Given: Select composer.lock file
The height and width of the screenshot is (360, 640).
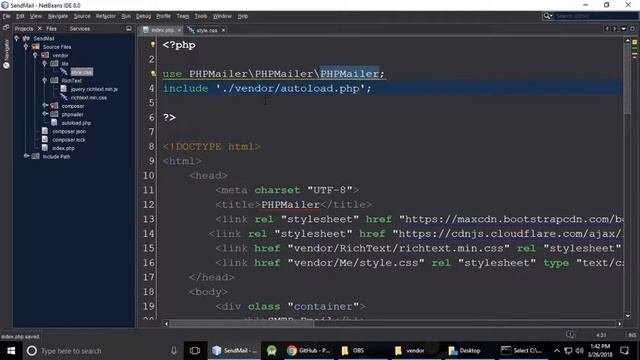Looking at the screenshot, I should [x=69, y=140].
